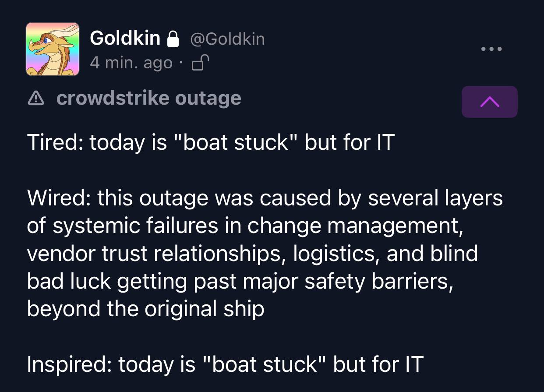This screenshot has width=544, height=392.
Task: Click the phrase "change management" in the post
Action: click(355, 226)
